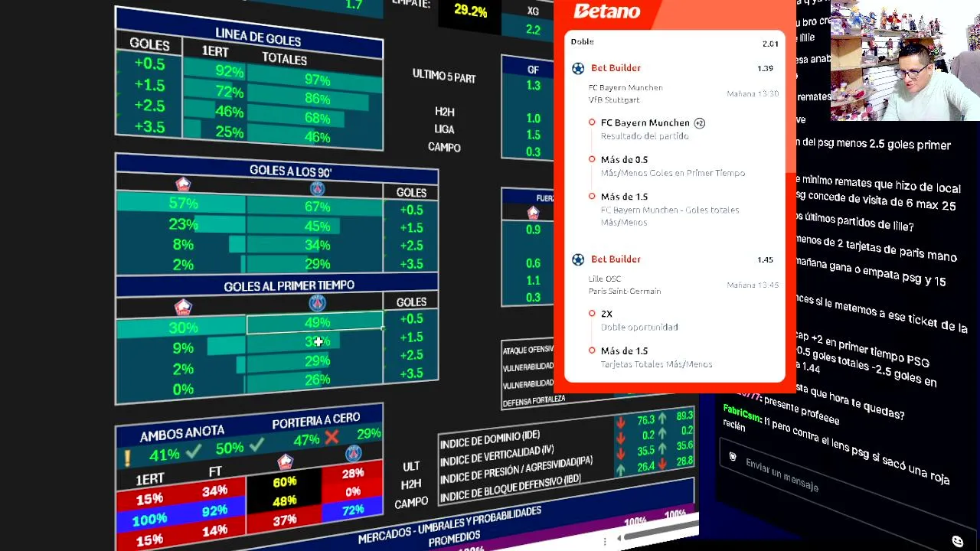Click the soccer ball icon beside Bayern Bet Builder
This screenshot has width=980, height=551.
[x=578, y=68]
